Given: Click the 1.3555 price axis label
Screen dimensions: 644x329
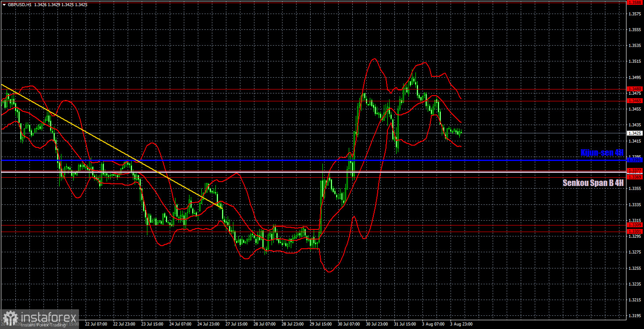Looking at the screenshot, I should pyautogui.click(x=635, y=30).
